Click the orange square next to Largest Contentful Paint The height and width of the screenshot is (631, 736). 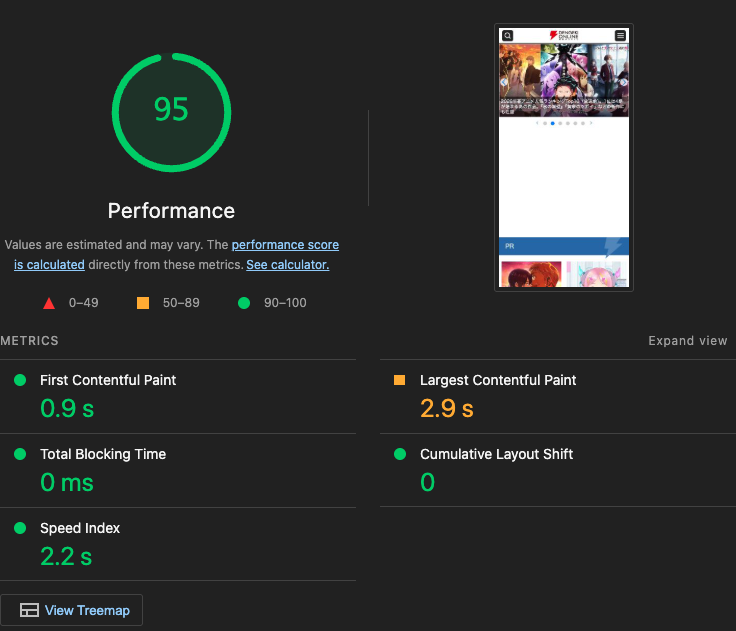[x=400, y=380]
